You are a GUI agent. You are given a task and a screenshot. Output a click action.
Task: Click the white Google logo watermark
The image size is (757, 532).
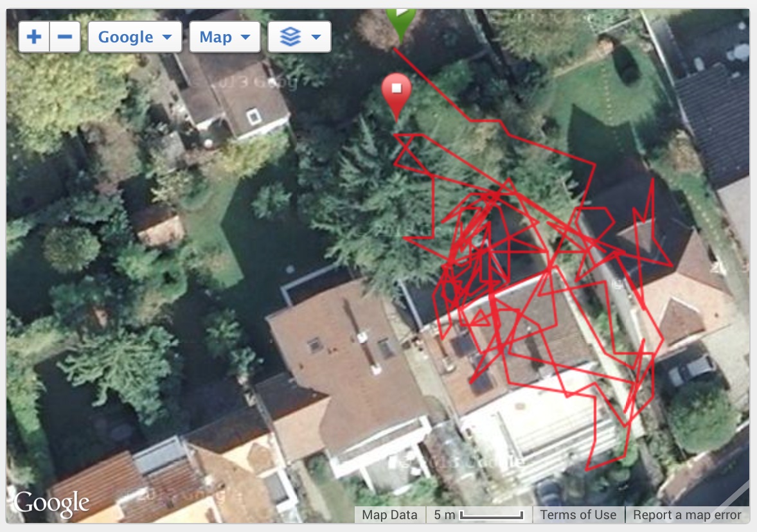[x=51, y=503]
